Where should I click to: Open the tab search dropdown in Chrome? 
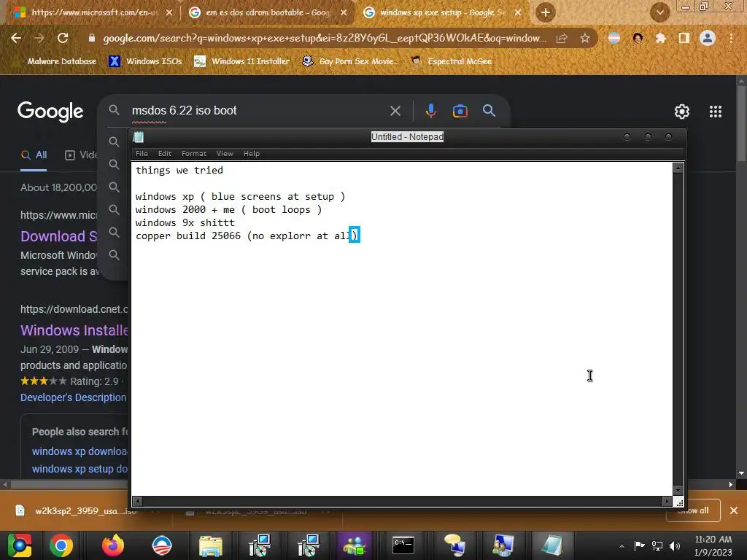point(659,12)
